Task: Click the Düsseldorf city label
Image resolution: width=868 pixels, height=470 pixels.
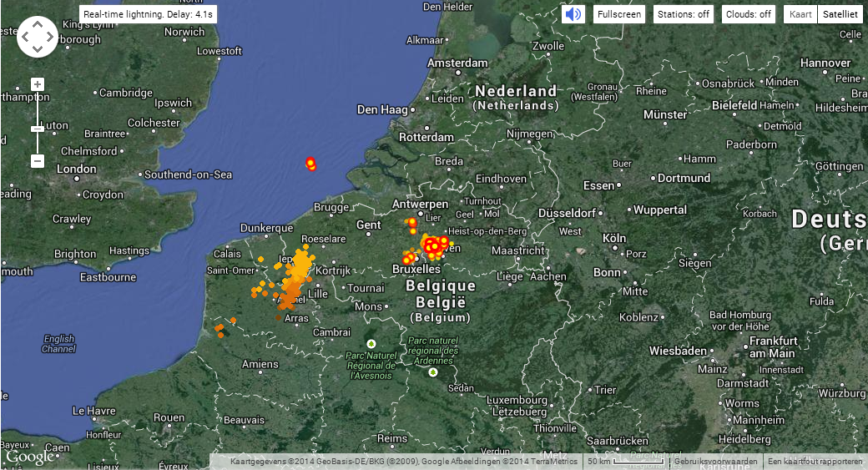Action: (567, 213)
